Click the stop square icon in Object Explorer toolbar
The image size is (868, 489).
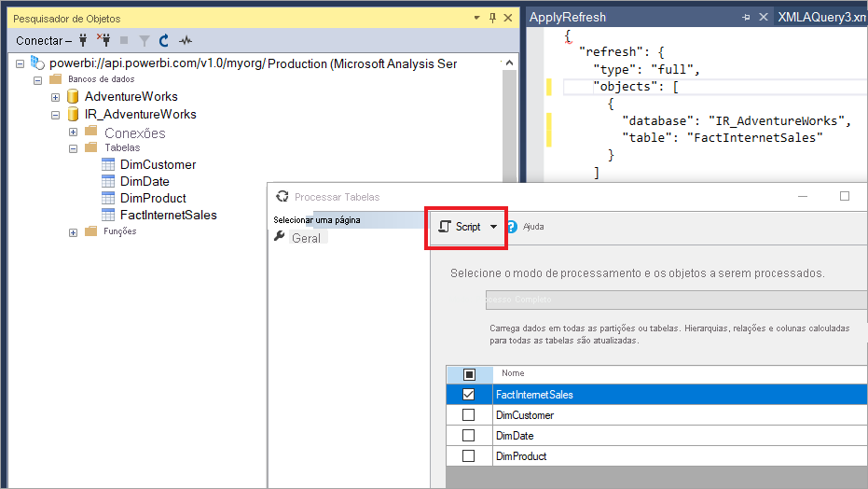click(124, 40)
